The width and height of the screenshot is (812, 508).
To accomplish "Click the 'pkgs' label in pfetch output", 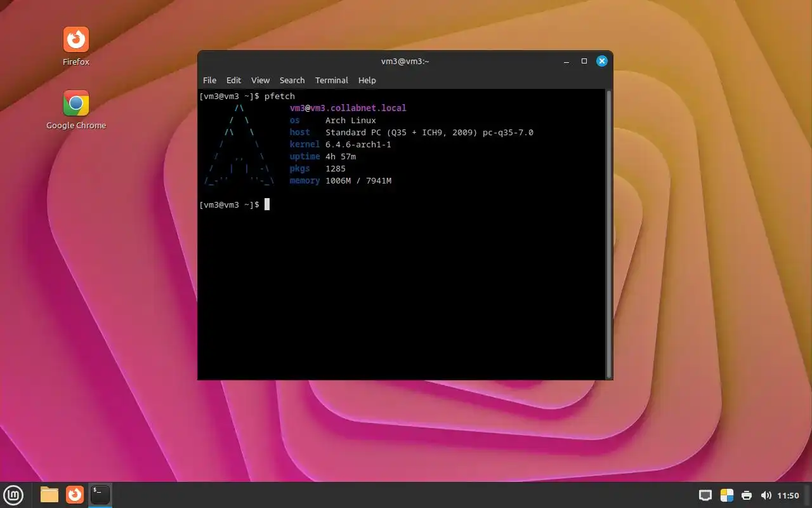I will click(x=300, y=168).
